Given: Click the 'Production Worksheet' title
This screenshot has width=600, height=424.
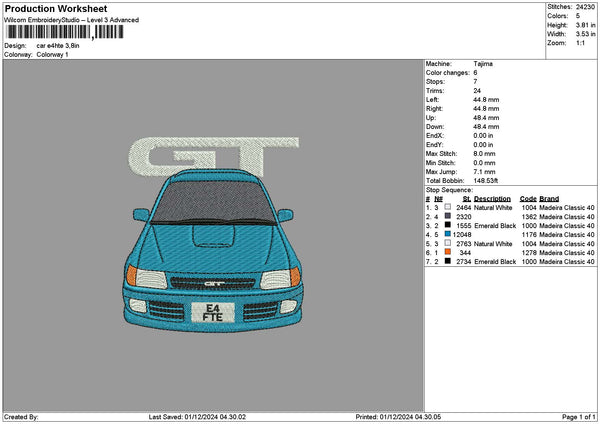Looking at the screenshot, I should 56,8.
